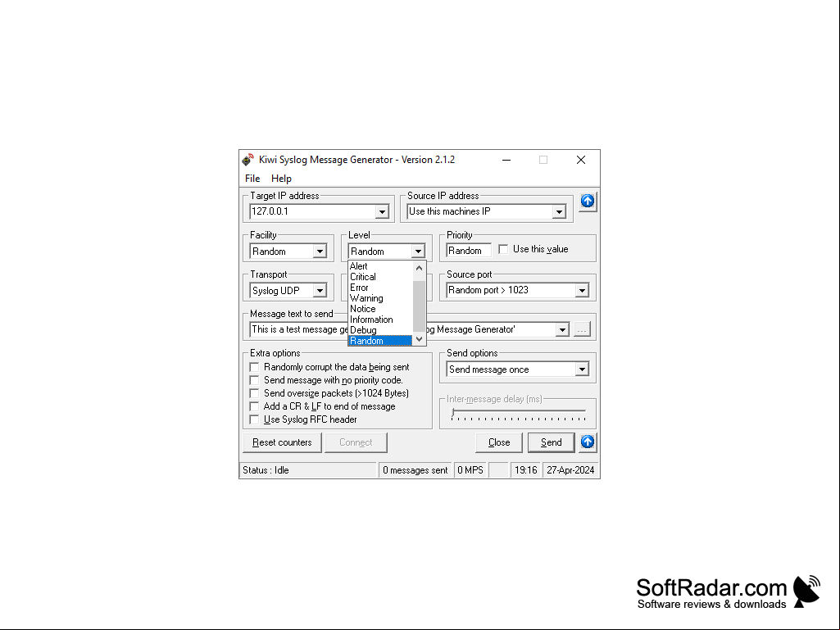
Task: Select Alert in the Level list
Action: click(x=380, y=266)
